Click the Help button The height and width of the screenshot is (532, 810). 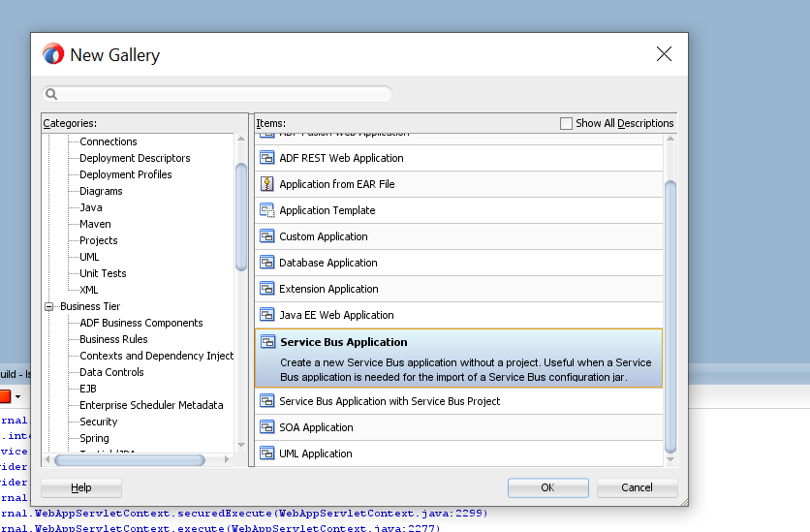(81, 487)
